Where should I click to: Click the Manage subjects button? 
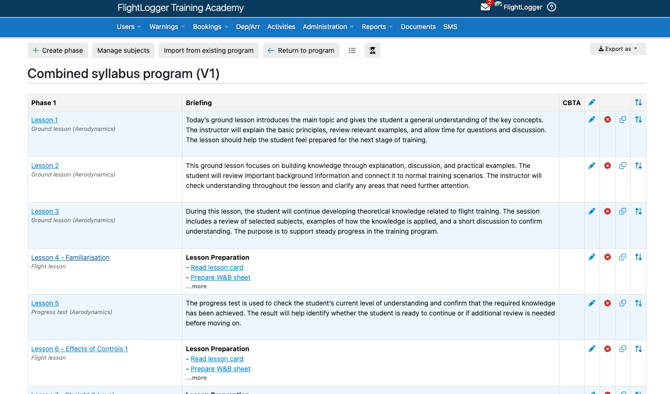123,50
